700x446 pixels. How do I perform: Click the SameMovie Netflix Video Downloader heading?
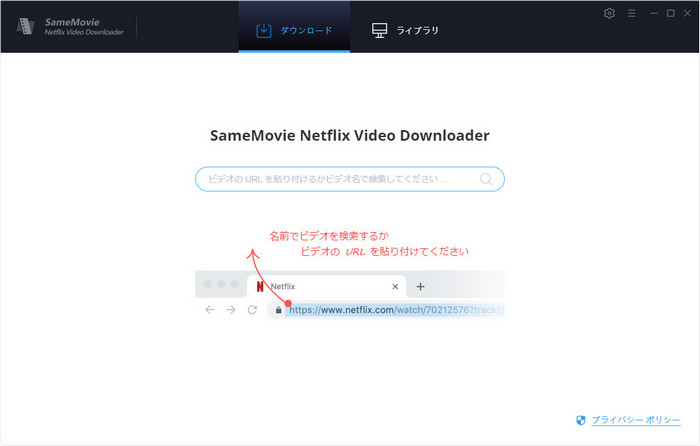(350, 135)
